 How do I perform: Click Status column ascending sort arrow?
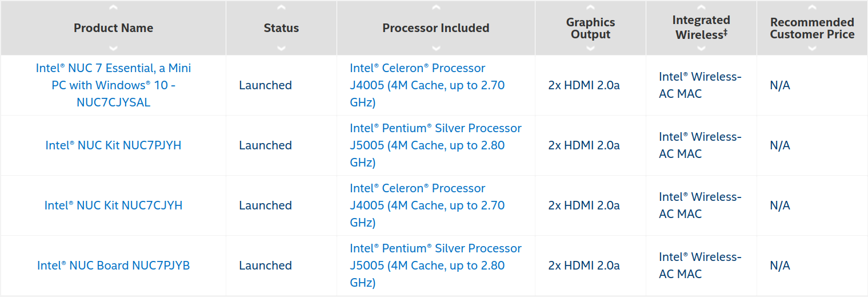(281, 8)
